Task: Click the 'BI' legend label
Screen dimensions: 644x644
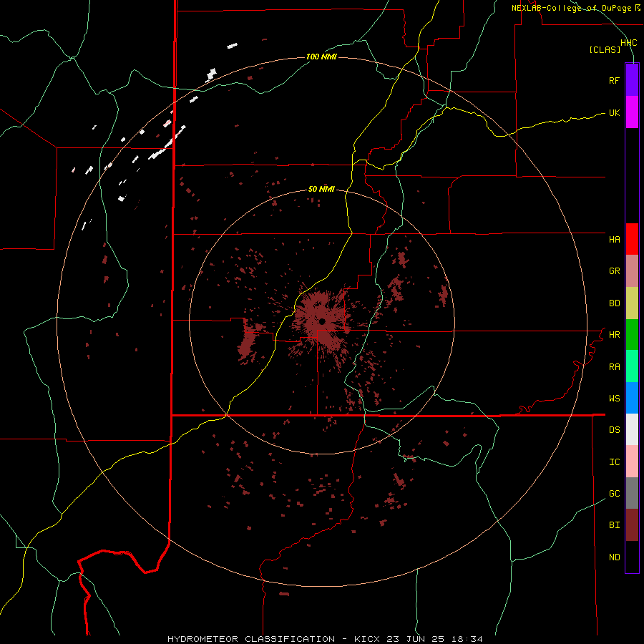Action: (614, 525)
